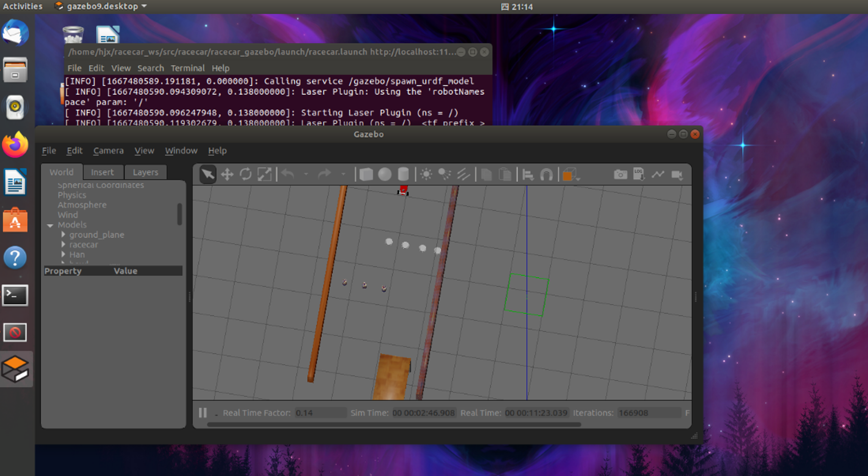Activate the rotate mode tool
Screen dimensions: 868x476
(x=245, y=174)
